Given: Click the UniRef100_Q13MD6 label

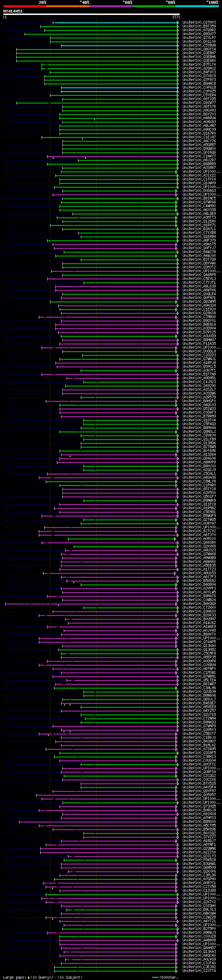Looking at the screenshot, I should pyautogui.click(x=199, y=443).
